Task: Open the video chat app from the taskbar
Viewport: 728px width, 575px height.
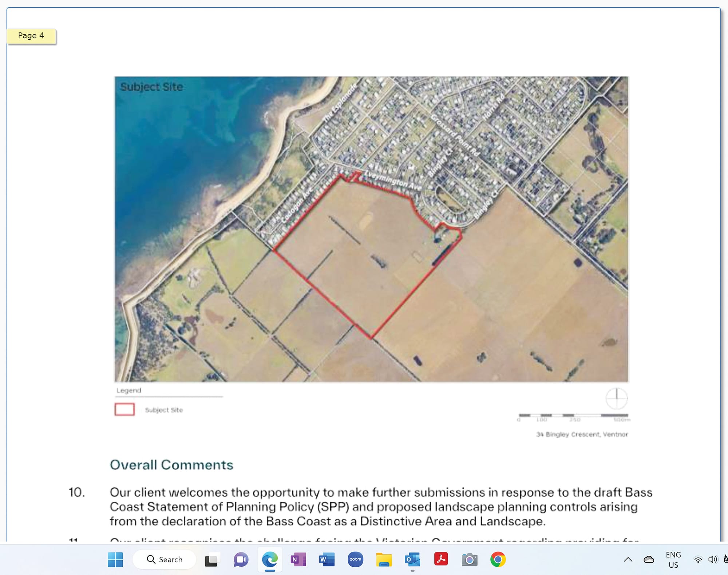Action: pyautogui.click(x=241, y=559)
